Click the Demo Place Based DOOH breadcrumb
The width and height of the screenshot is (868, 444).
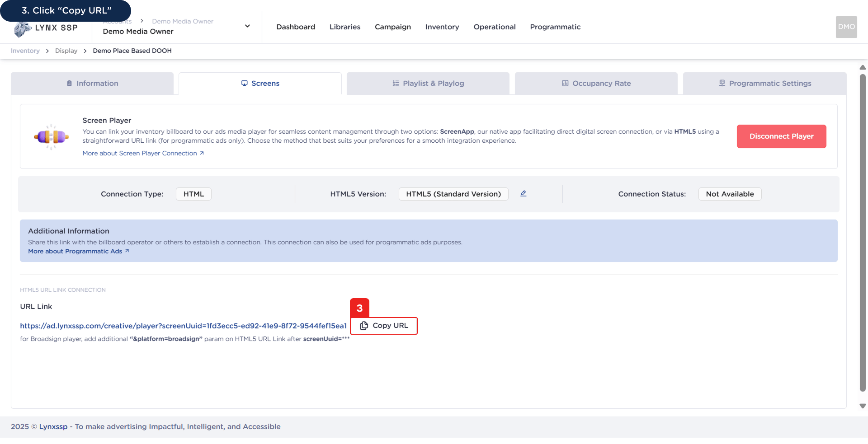pyautogui.click(x=132, y=51)
